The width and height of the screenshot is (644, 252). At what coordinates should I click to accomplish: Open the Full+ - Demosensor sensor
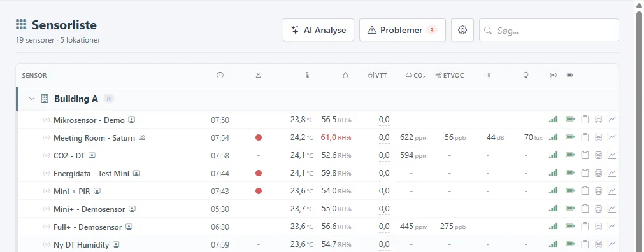pyautogui.click(x=87, y=227)
